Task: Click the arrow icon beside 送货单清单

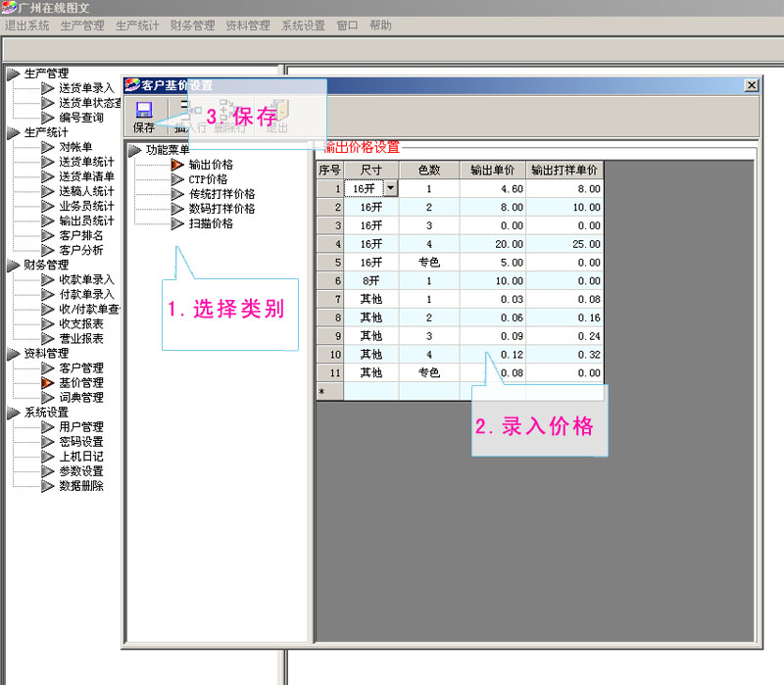Action: [x=48, y=177]
